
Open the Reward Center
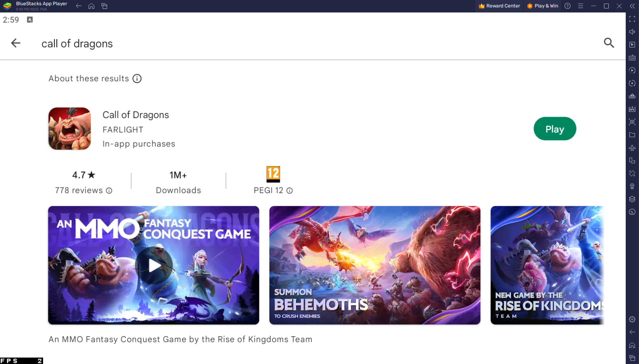point(499,6)
